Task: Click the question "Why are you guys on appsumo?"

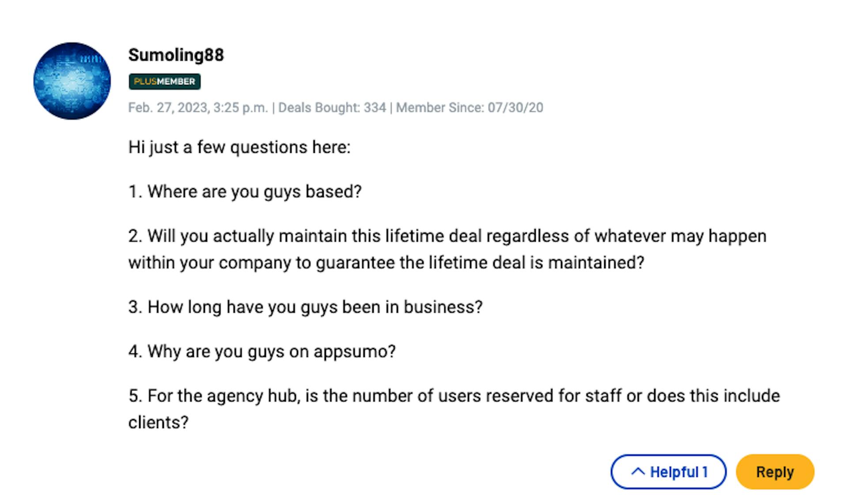Action: tap(262, 352)
